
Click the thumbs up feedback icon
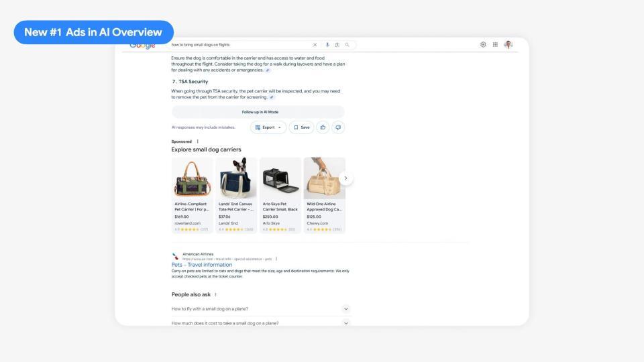(323, 127)
